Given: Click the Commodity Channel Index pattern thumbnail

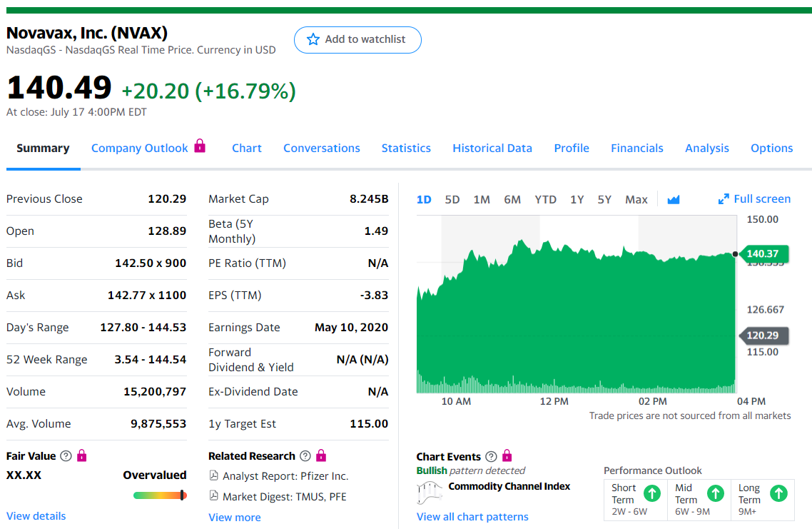Looking at the screenshot, I should (x=430, y=492).
